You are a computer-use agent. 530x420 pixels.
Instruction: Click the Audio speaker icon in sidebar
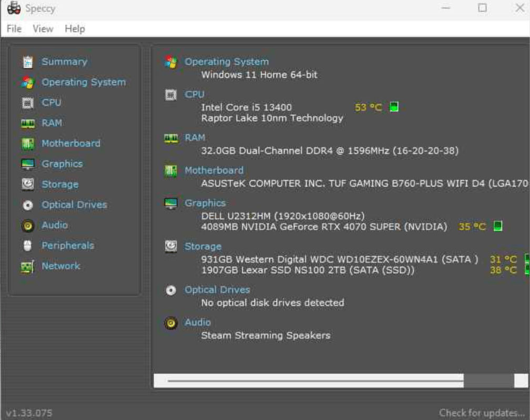(x=28, y=226)
